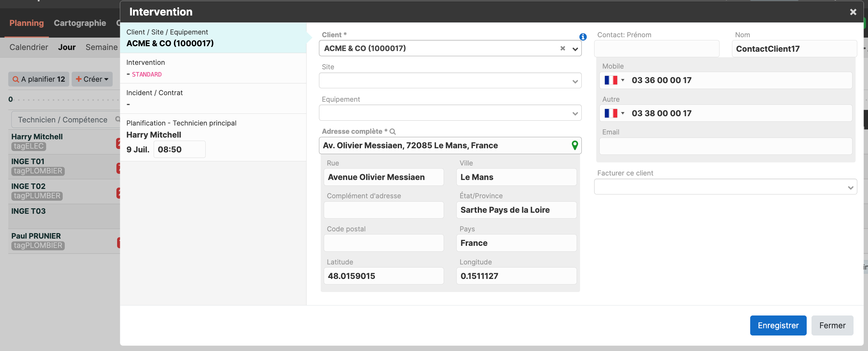Viewport: 868px width, 351px height.
Task: Select technician INGE T01 row
Action: pos(64,167)
